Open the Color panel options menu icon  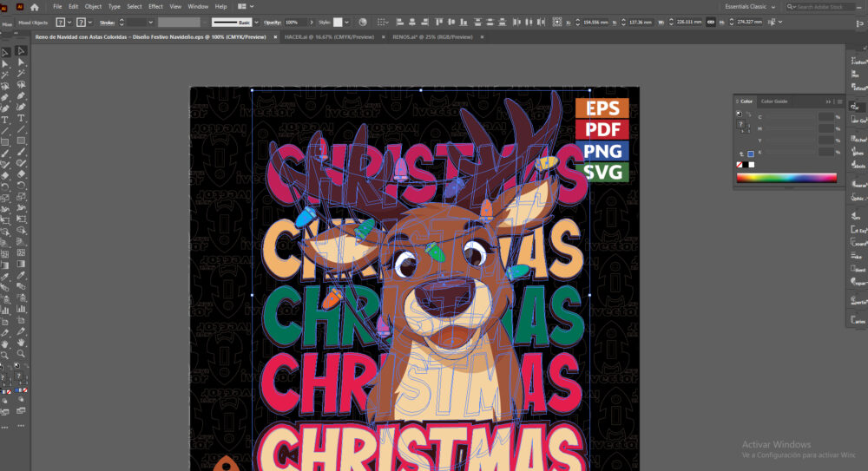point(839,101)
